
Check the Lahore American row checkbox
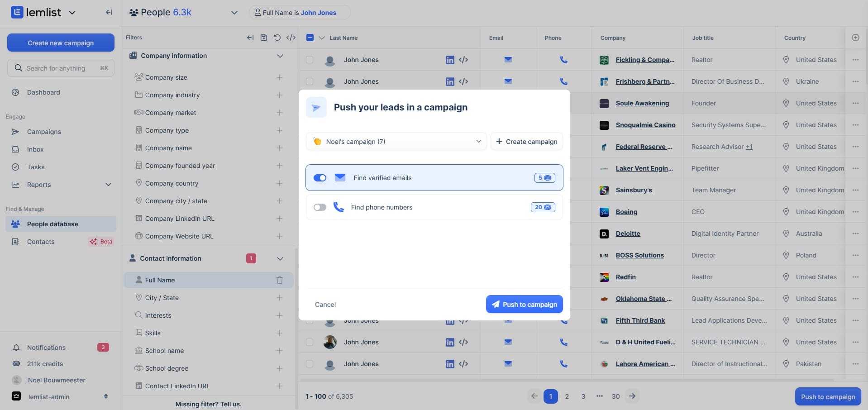click(310, 364)
